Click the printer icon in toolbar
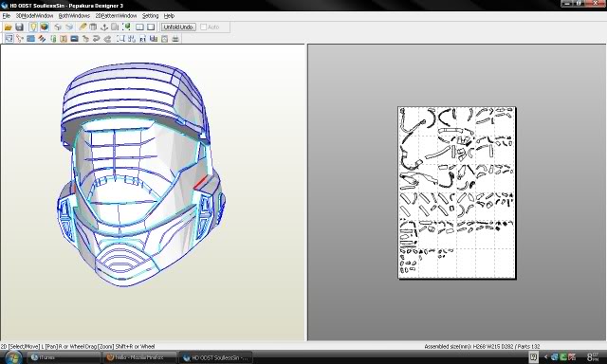The width and height of the screenshot is (607, 364). pos(175,39)
